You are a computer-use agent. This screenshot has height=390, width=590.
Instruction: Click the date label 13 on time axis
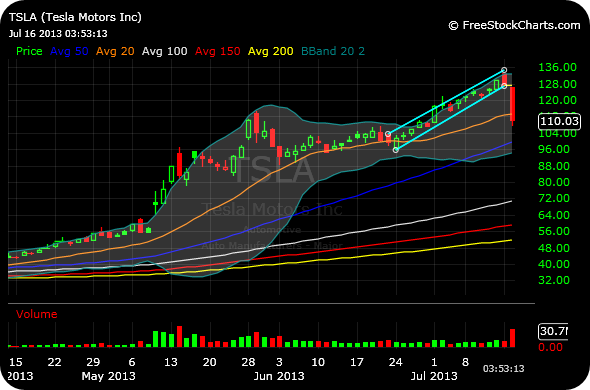(170, 362)
